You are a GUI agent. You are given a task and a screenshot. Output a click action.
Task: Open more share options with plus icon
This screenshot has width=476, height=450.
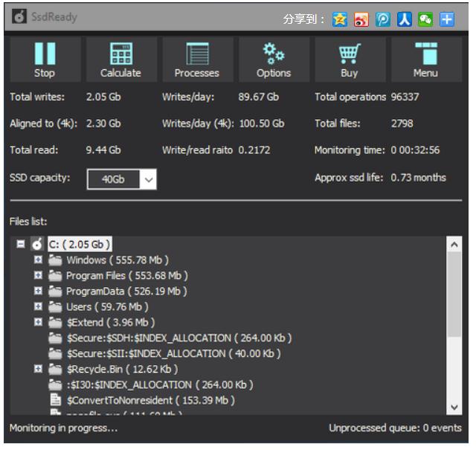click(447, 19)
